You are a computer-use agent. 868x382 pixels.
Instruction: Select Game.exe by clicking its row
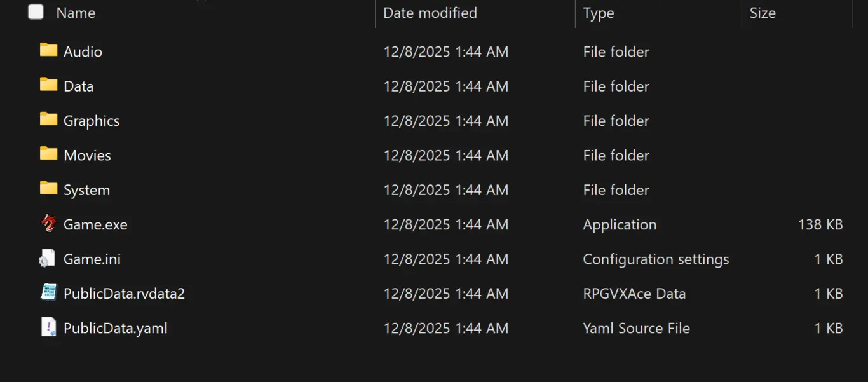[x=95, y=224]
